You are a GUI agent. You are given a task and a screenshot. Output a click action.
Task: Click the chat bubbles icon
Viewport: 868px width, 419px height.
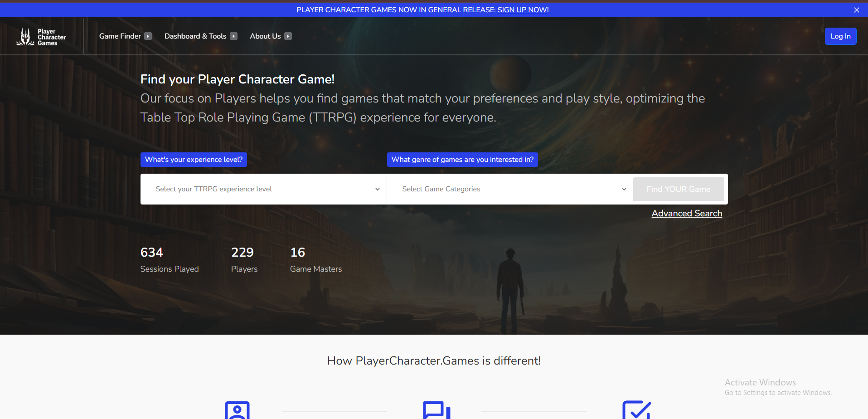pos(436,410)
